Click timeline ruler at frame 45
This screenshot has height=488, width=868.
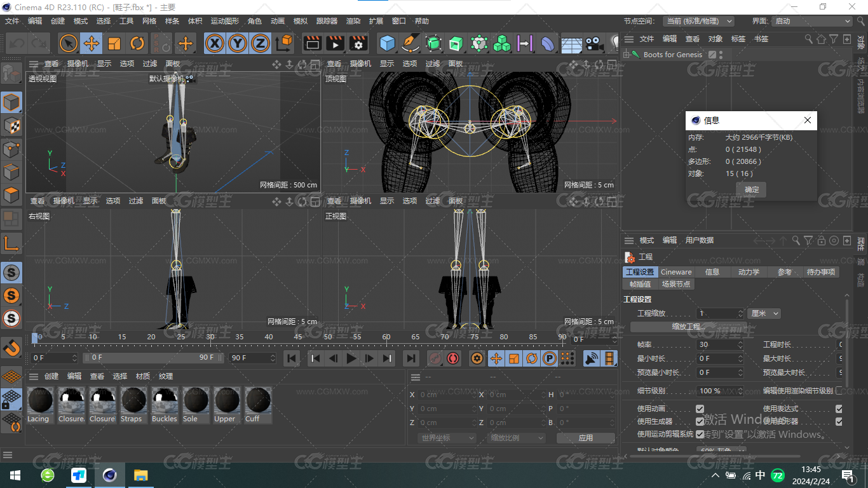298,337
